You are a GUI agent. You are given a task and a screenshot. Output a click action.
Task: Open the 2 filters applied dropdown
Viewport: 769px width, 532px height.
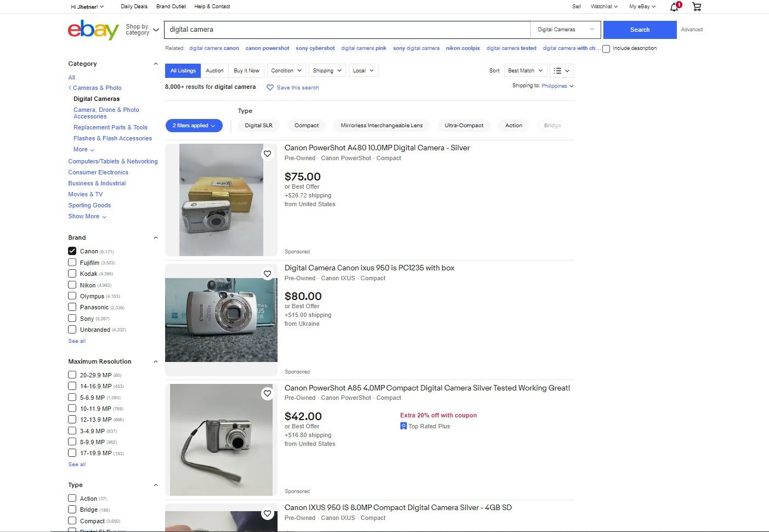pos(194,126)
